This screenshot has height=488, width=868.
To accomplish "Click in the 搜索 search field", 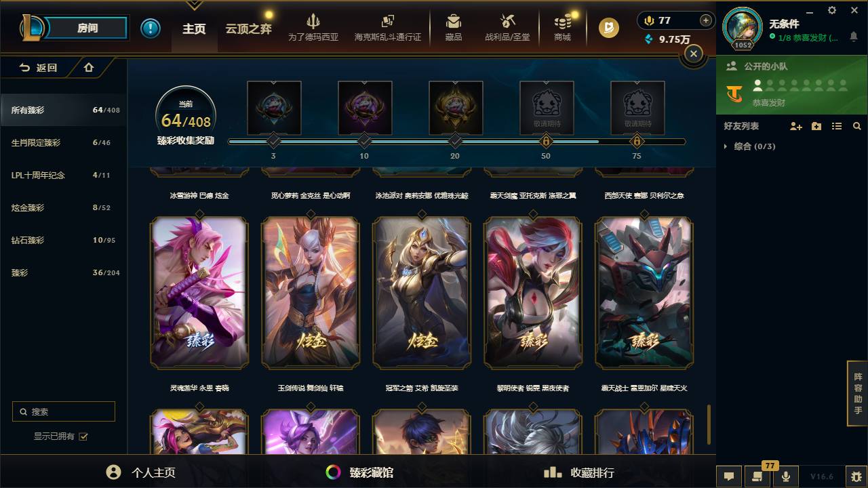I will tap(64, 411).
